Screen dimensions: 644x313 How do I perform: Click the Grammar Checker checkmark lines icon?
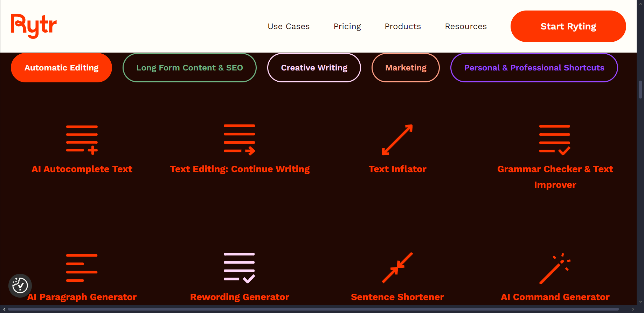tap(555, 140)
